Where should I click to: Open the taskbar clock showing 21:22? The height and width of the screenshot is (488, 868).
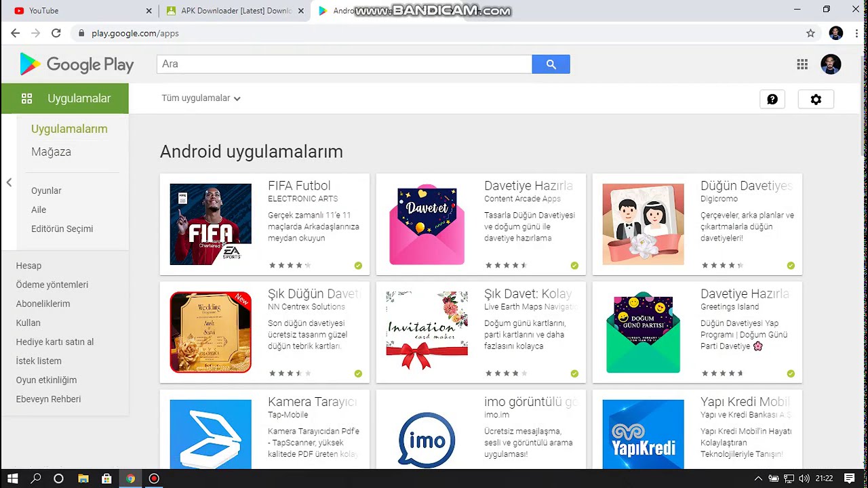click(824, 479)
